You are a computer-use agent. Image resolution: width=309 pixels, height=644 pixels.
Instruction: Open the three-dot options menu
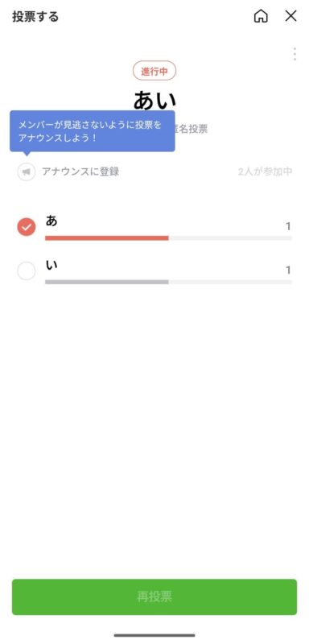point(295,54)
